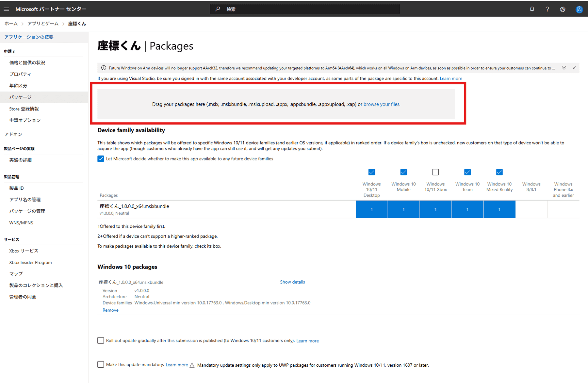The image size is (588, 383).
Task: Open the settings gear icon
Action: click(563, 9)
